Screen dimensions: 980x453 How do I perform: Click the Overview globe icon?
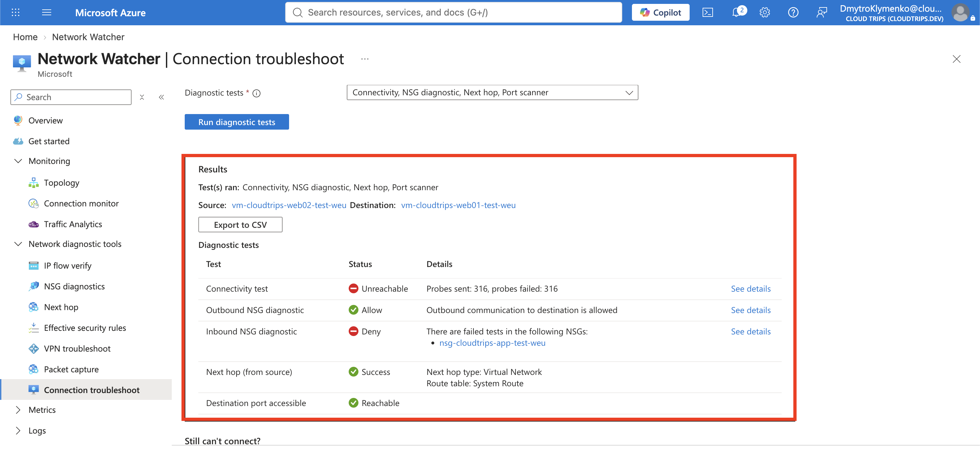point(18,120)
